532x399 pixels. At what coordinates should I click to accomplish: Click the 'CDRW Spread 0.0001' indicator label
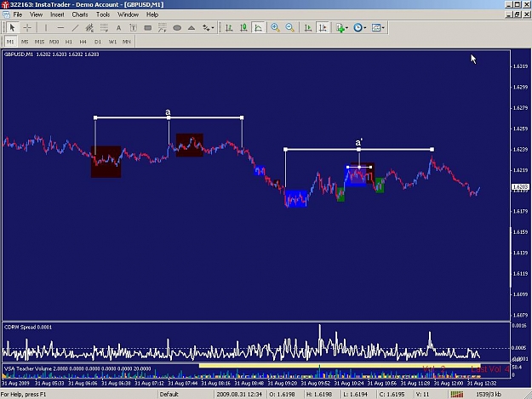click(x=28, y=328)
